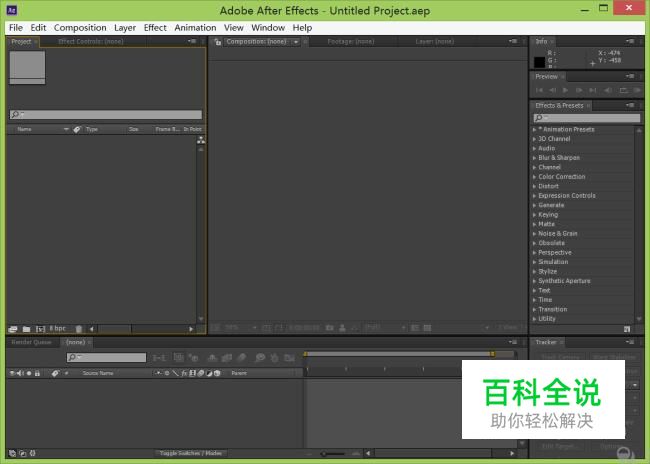This screenshot has height=464, width=650.
Task: Open the Animation menu
Action: point(195,28)
